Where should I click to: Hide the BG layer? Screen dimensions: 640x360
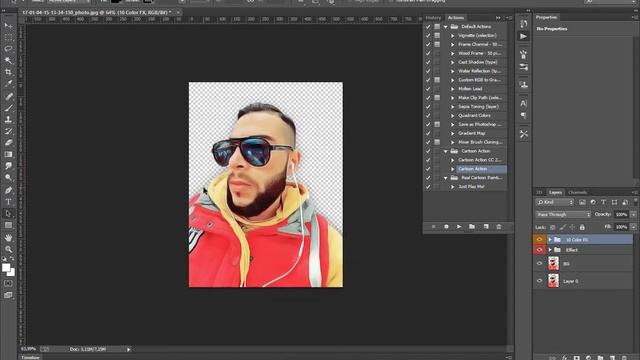pos(539,264)
